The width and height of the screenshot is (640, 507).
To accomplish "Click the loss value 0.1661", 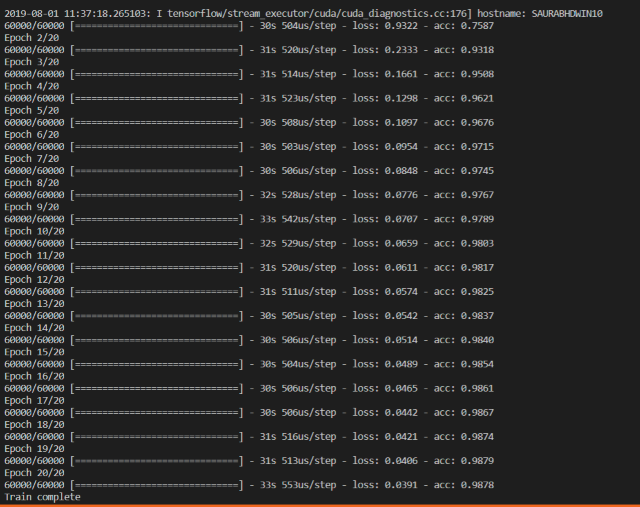I will click(x=401, y=74).
